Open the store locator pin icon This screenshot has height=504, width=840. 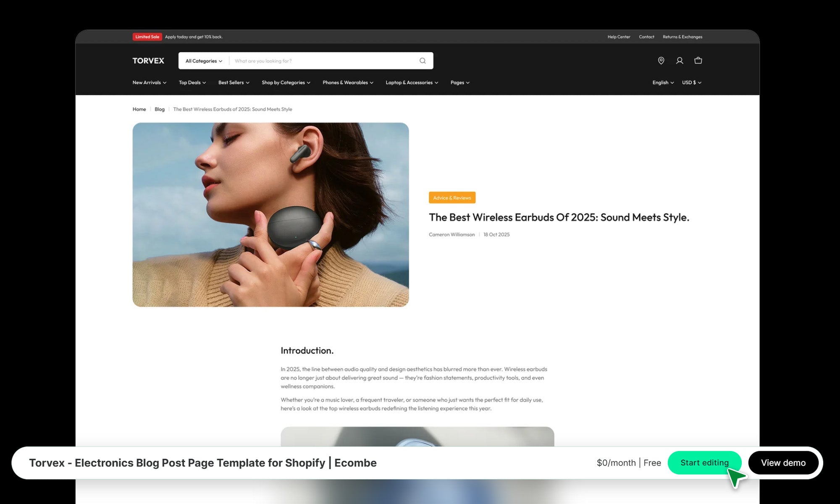[661, 61]
